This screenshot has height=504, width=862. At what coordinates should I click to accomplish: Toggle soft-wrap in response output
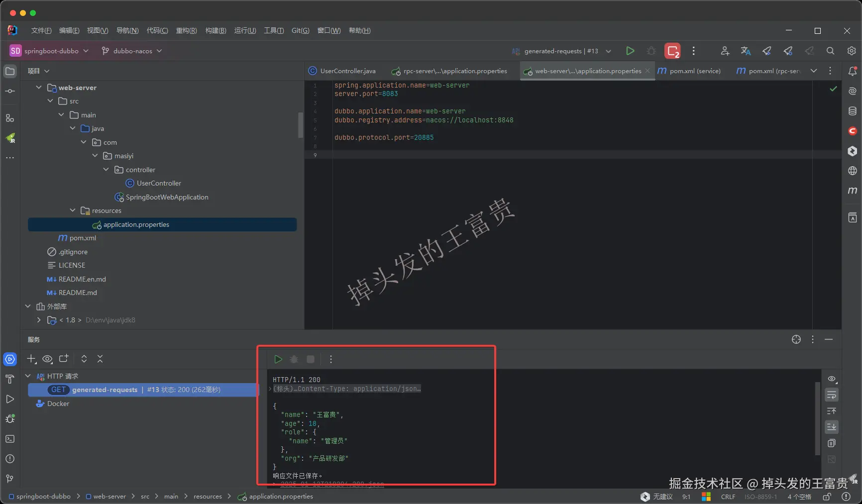pos(832,395)
